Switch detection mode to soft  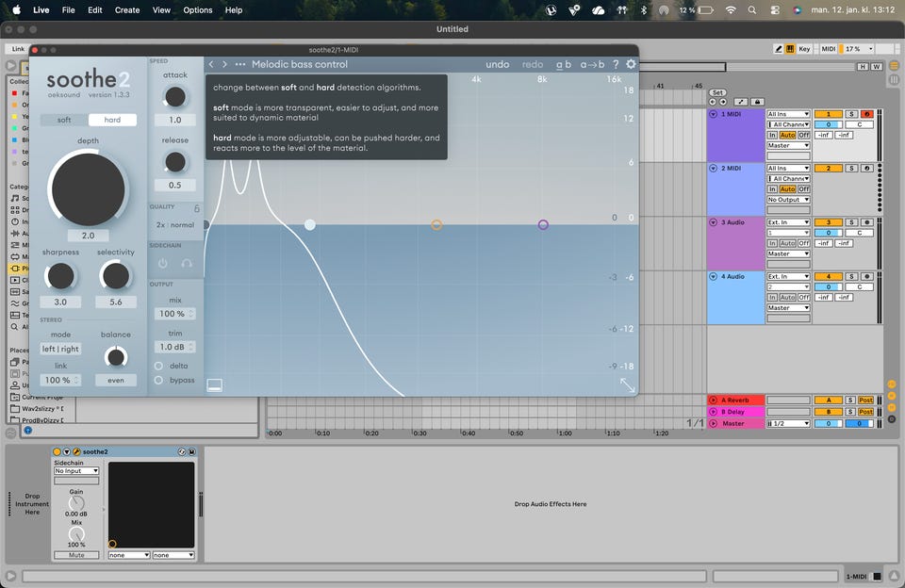click(64, 120)
